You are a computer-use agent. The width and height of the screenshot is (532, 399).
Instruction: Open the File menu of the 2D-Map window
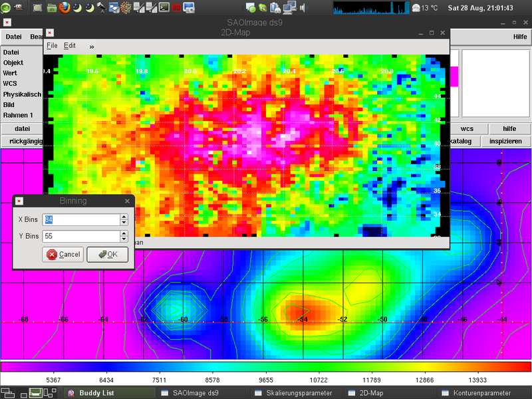51,46
